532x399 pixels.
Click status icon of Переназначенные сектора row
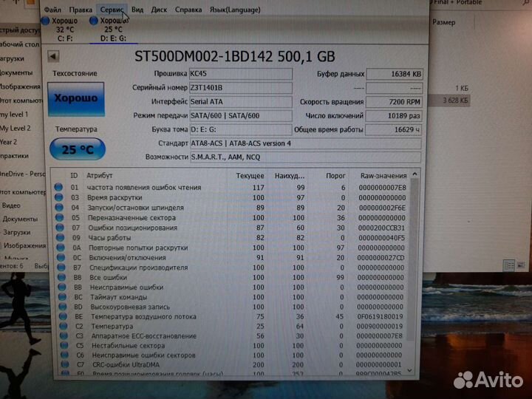point(59,217)
